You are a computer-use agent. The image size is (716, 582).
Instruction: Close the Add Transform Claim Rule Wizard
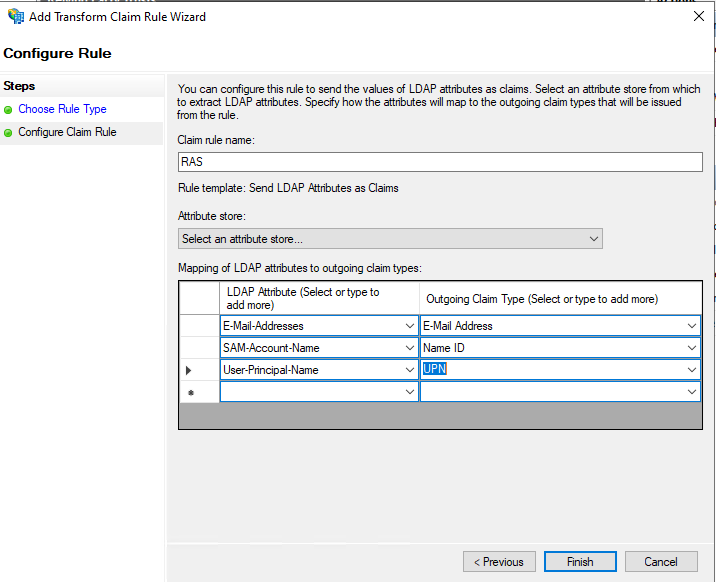(698, 16)
